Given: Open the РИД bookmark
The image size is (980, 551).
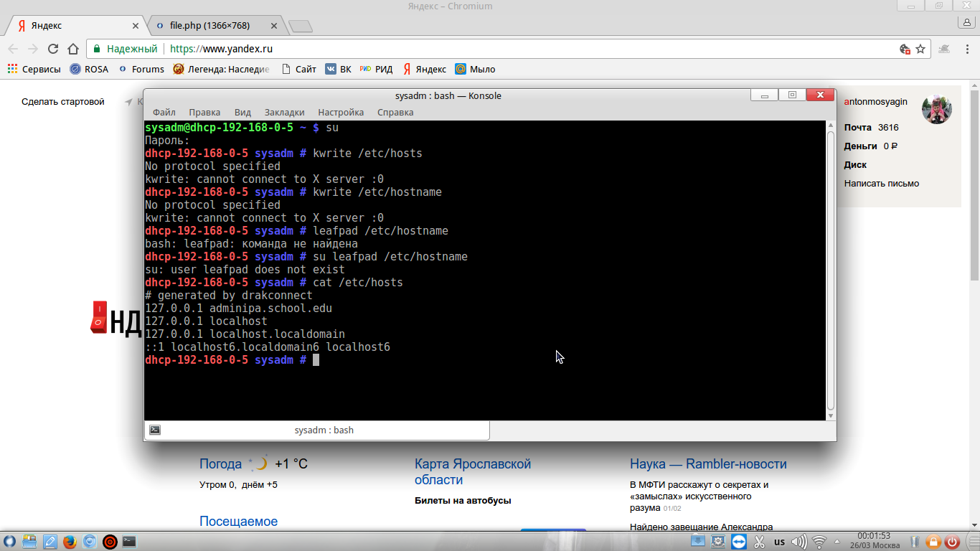Looking at the screenshot, I should (x=377, y=70).
